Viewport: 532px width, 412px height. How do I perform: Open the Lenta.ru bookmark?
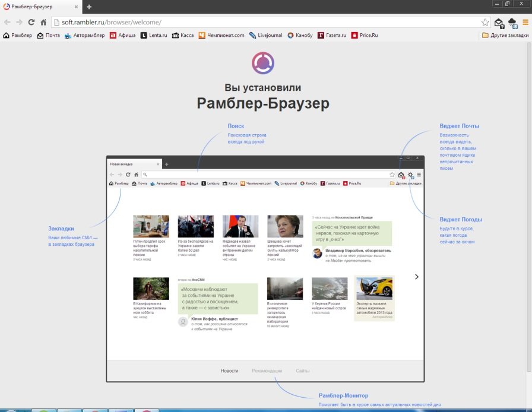[154, 35]
